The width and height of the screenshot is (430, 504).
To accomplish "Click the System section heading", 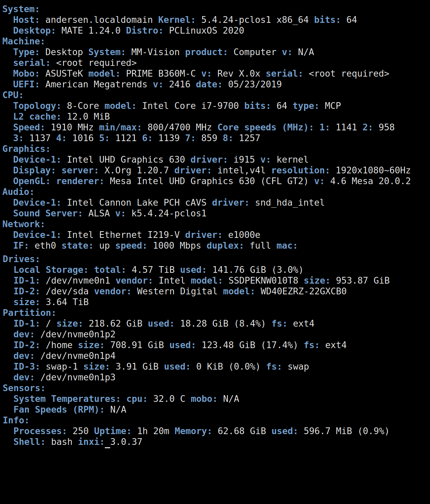I will (x=21, y=9).
